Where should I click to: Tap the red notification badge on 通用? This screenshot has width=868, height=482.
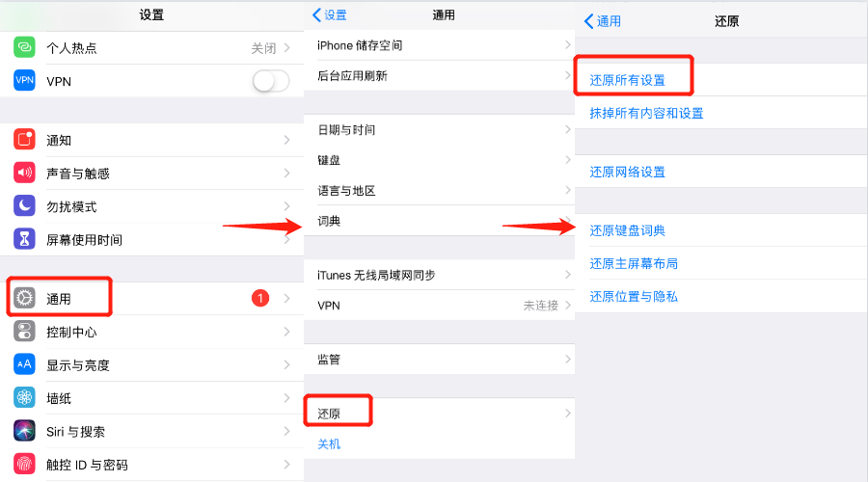click(260, 298)
